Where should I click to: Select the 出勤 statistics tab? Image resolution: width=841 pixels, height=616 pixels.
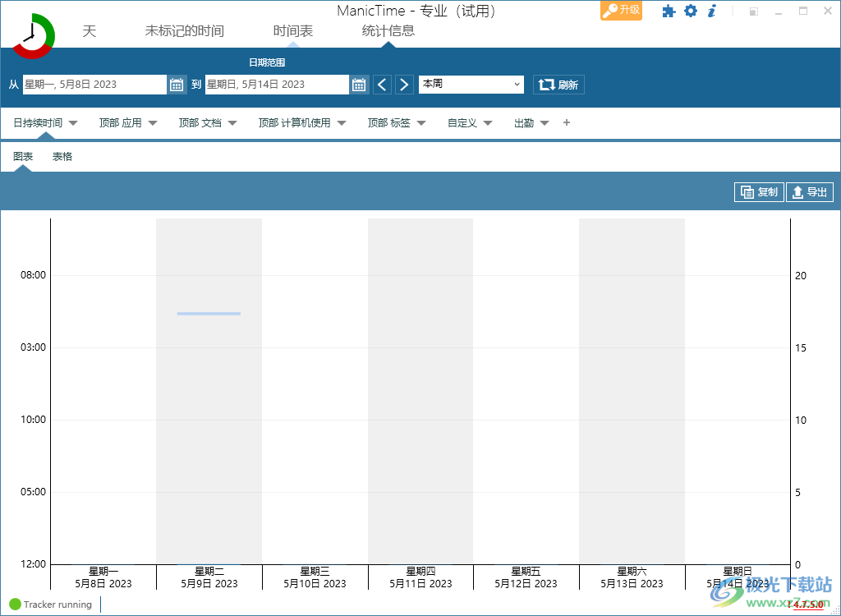pos(524,123)
